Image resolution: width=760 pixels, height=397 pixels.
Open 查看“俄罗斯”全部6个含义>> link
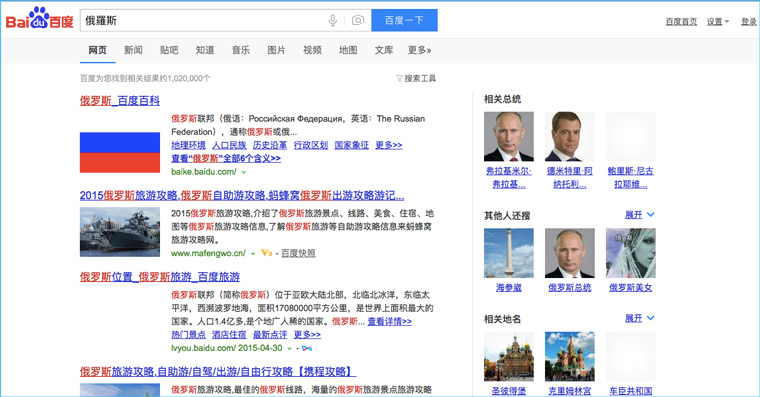(226, 159)
